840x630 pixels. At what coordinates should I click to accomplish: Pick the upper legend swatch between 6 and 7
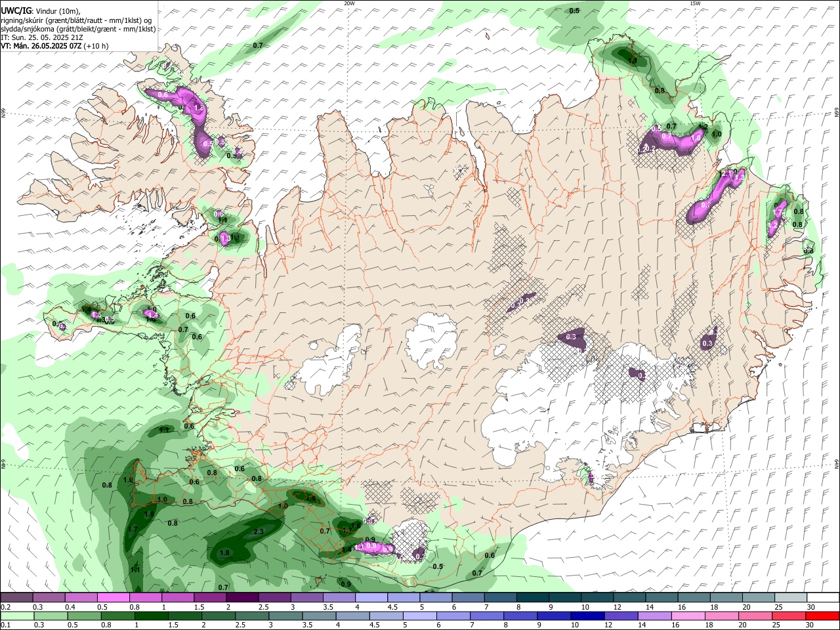tap(469, 598)
